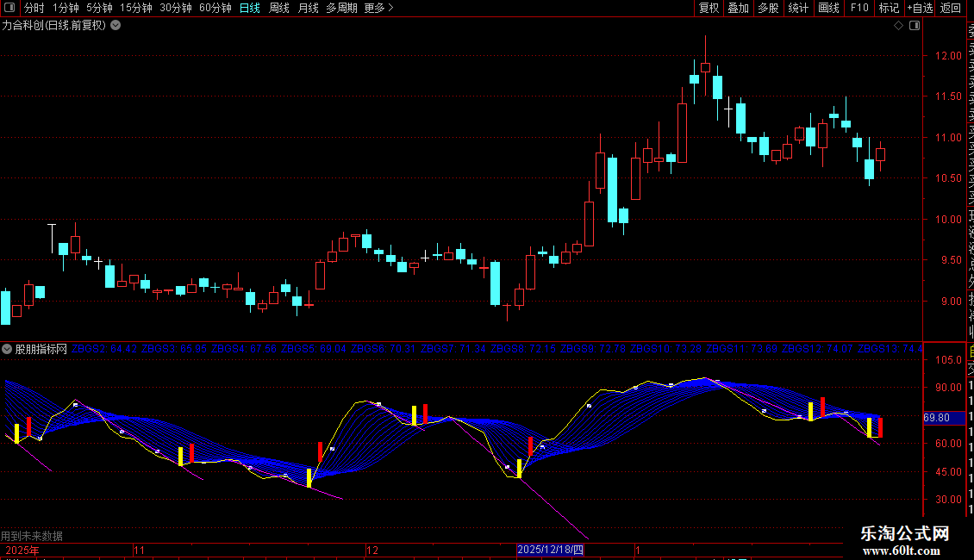The image size is (974, 560).
Task: Click the diamond icon at chart top right
Action: [x=898, y=26]
